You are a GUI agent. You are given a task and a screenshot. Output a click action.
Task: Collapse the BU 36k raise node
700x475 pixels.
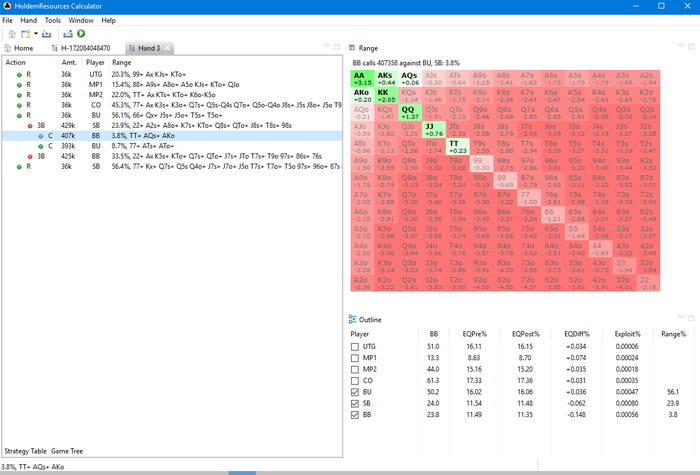(9, 116)
